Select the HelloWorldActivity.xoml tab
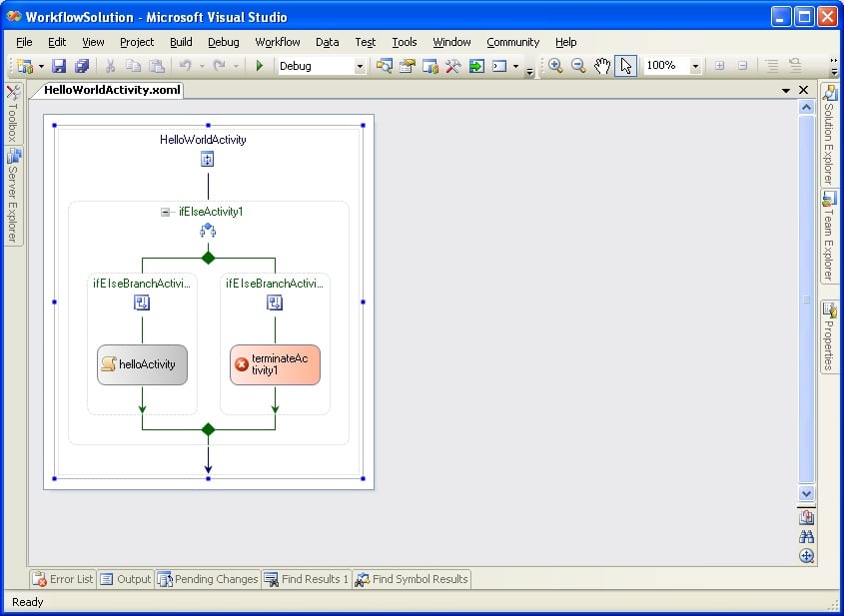This screenshot has height=616, width=844. (112, 90)
